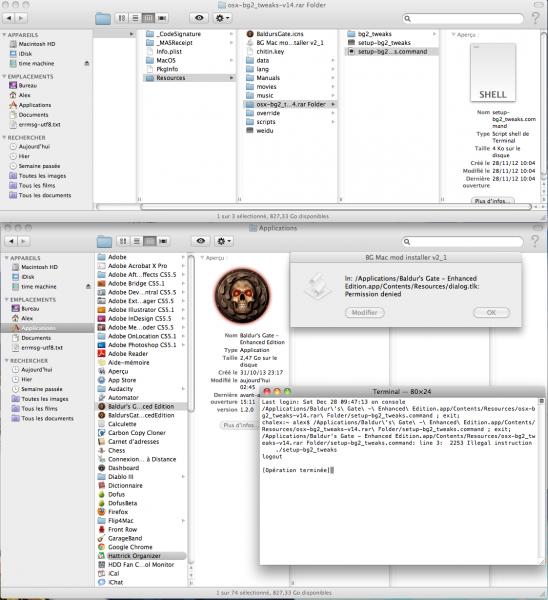Switch top Finder window to column view
Viewport: 548px width, 600px height.
point(148,18)
